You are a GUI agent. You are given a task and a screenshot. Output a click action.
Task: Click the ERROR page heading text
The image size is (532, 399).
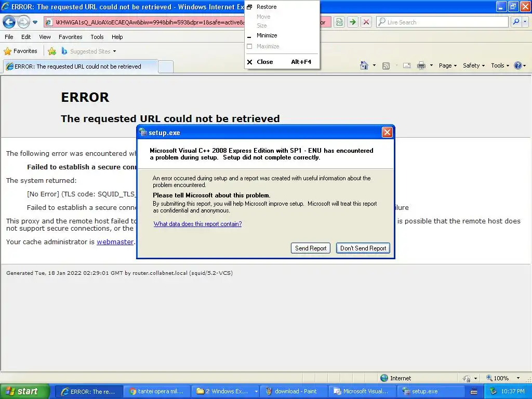coord(85,97)
